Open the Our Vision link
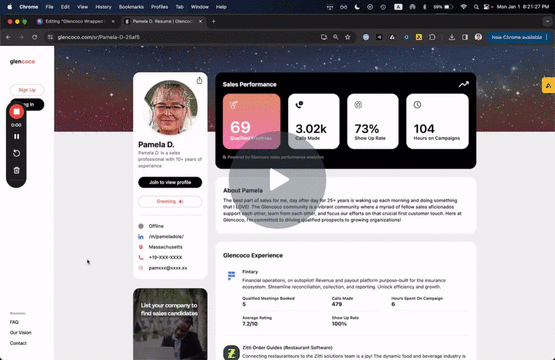 [21, 333]
